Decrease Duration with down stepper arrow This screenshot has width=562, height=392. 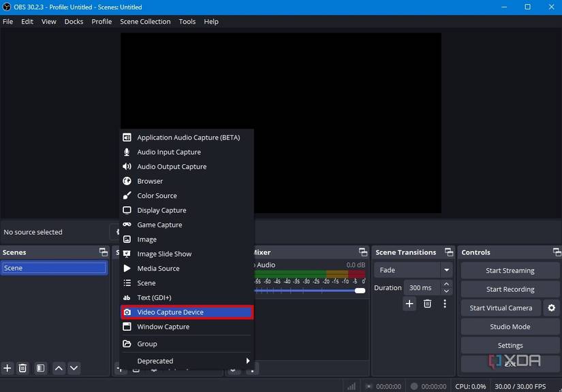[x=446, y=291]
